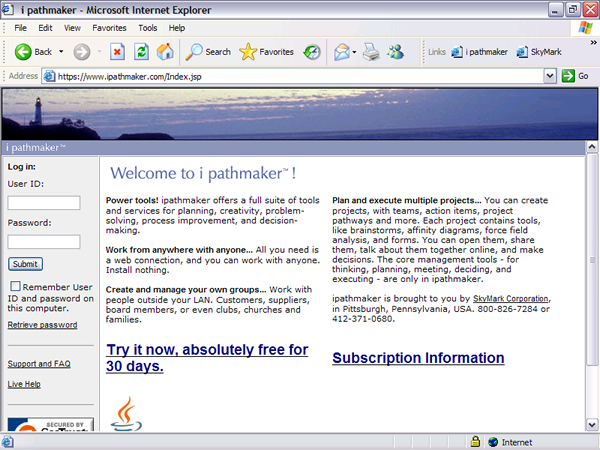The image size is (600, 450).
Task: Click the Internet zone globe icon
Action: click(493, 442)
